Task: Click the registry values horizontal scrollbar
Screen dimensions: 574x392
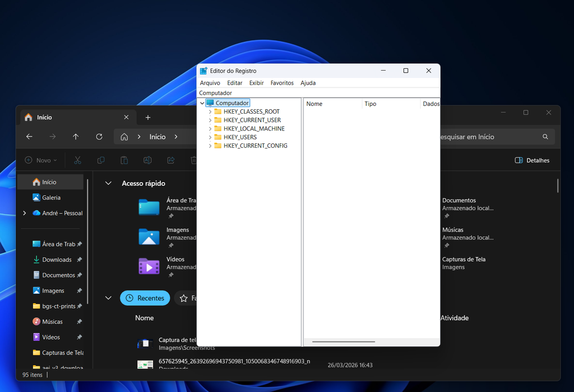Action: 343,341
